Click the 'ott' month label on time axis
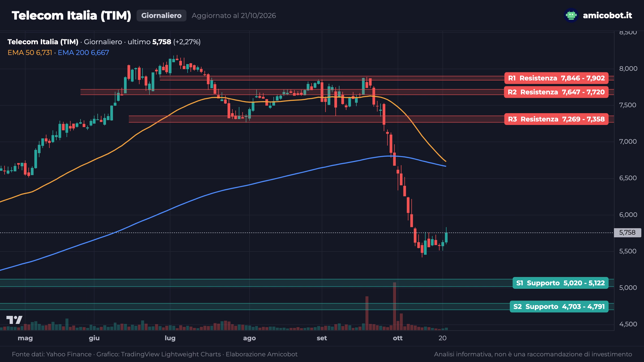The height and width of the screenshot is (362, 644). click(x=398, y=338)
